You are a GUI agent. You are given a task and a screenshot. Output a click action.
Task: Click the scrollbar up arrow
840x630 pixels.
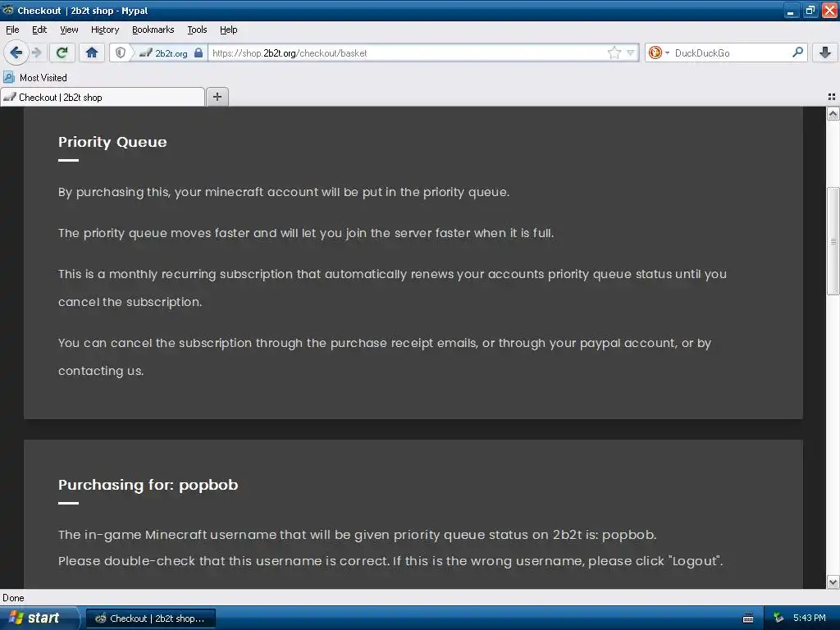click(833, 113)
